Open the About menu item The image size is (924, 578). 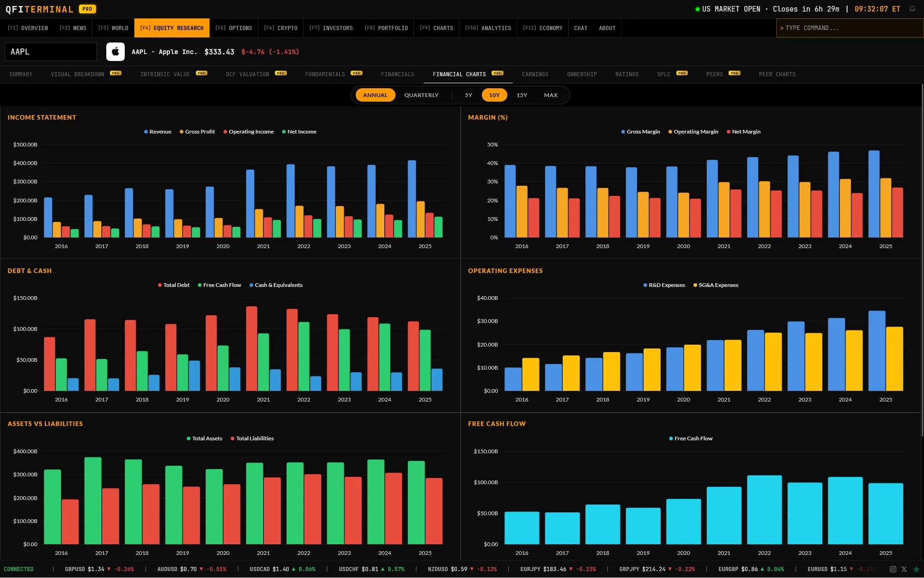coord(607,28)
